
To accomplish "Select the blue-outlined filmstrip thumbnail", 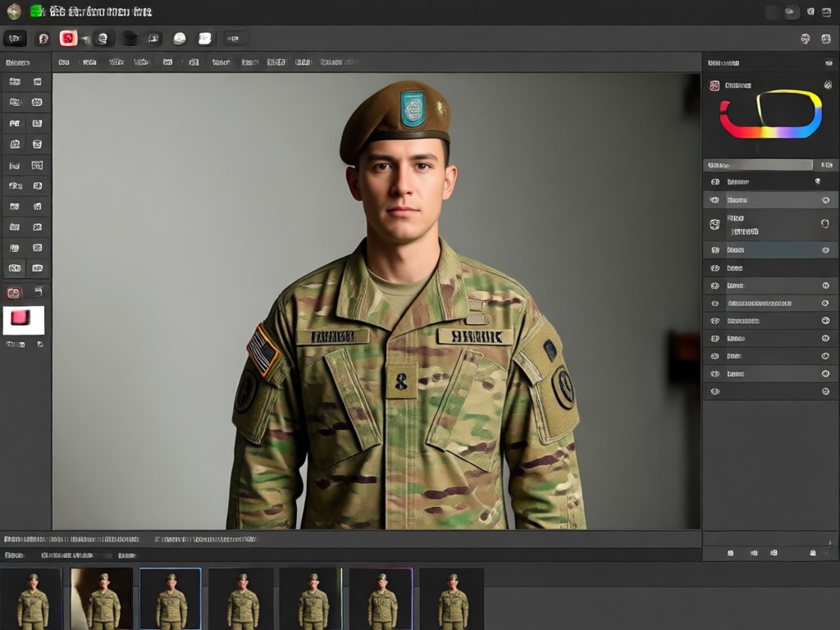I will point(171,599).
